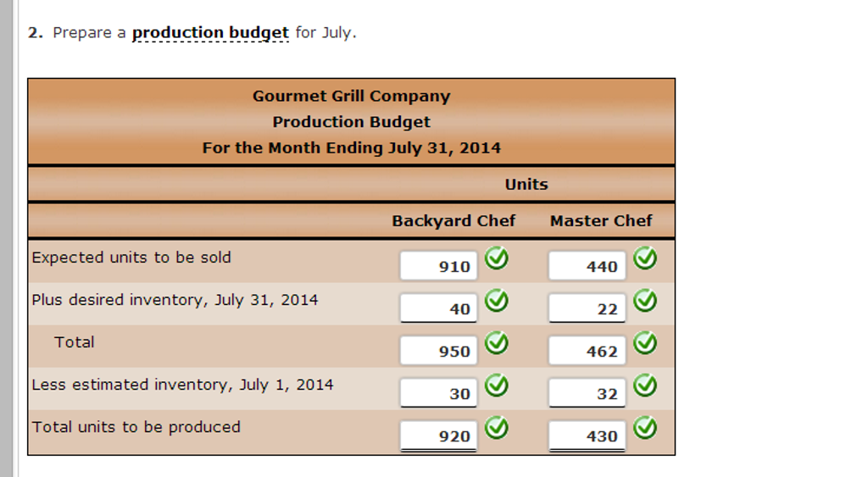
Task: Click Master Chef expected units sold field
Action: [x=587, y=266]
